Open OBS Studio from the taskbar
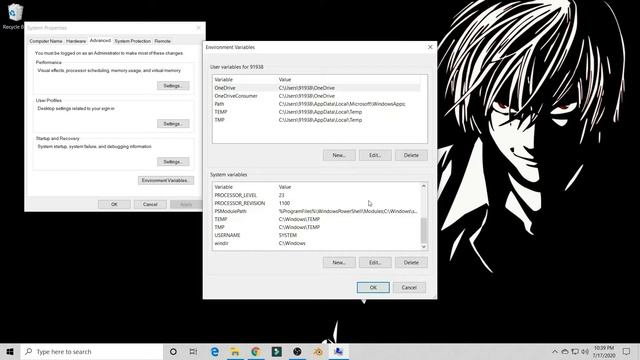This screenshot has height=360, width=640. [298, 351]
